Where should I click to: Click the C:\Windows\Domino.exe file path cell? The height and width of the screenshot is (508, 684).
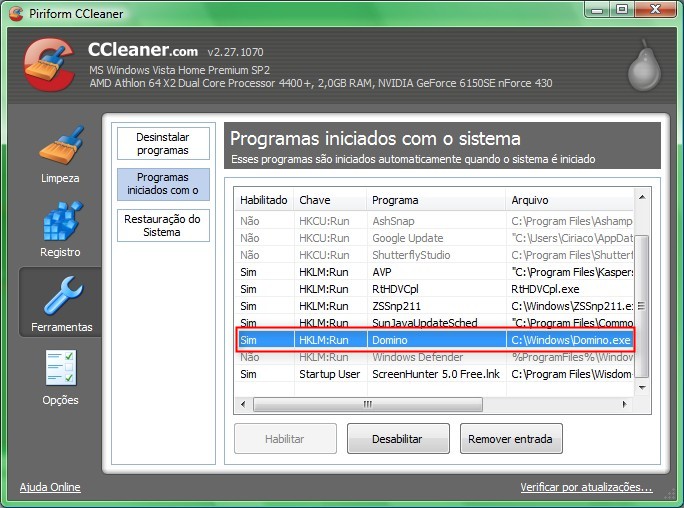click(x=570, y=340)
